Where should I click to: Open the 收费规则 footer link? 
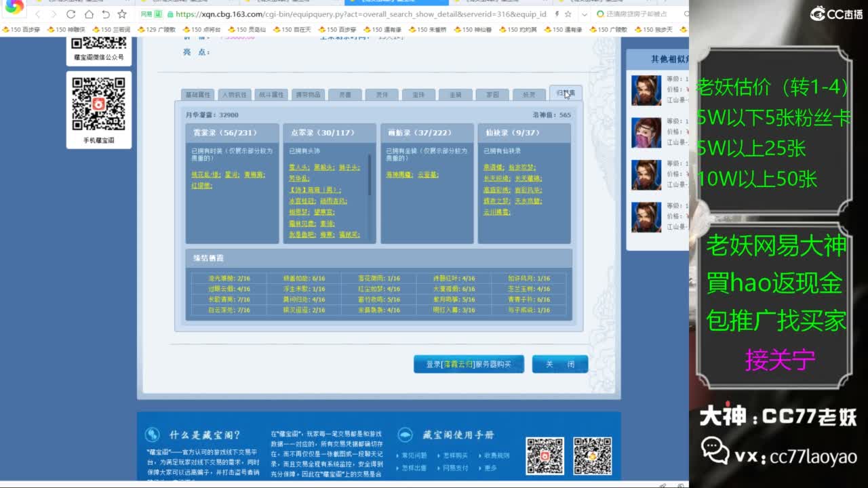[x=497, y=455]
